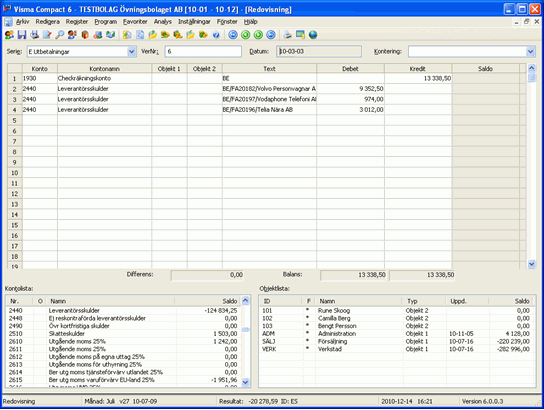
Task: Click the two-people icon starting the toolbar
Action: point(9,35)
